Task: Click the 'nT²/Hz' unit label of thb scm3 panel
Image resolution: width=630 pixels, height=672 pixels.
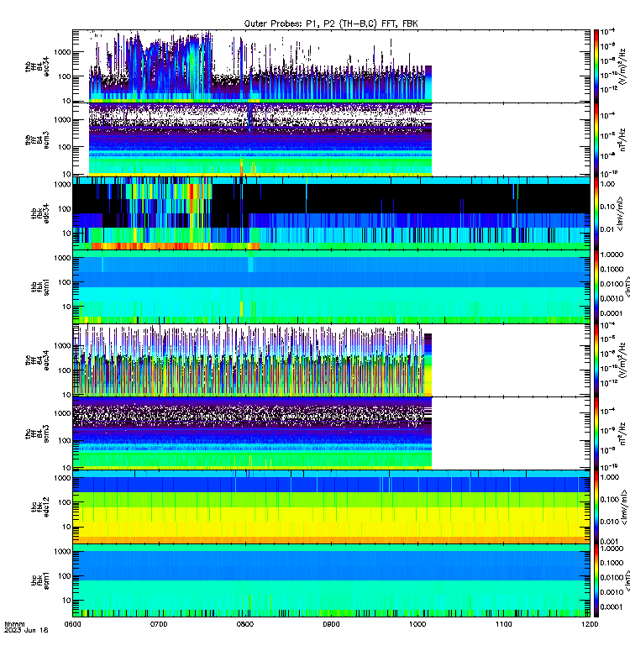Action: click(x=623, y=139)
